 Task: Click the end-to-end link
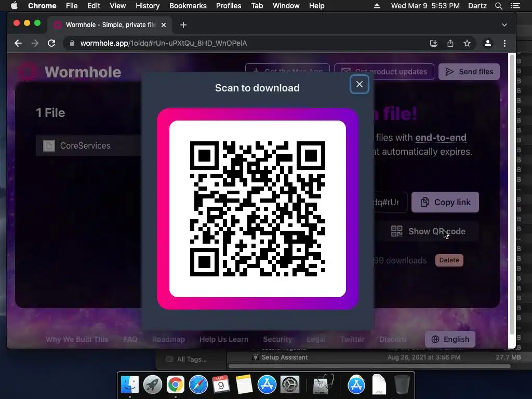click(441, 137)
